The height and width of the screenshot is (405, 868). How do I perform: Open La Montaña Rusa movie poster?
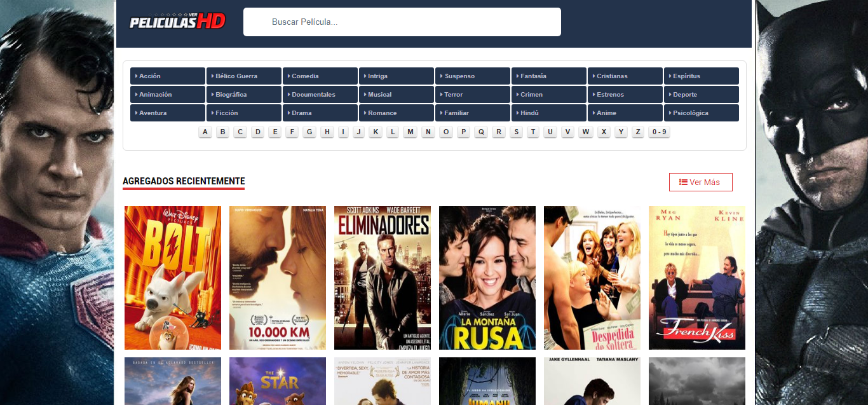(487, 278)
